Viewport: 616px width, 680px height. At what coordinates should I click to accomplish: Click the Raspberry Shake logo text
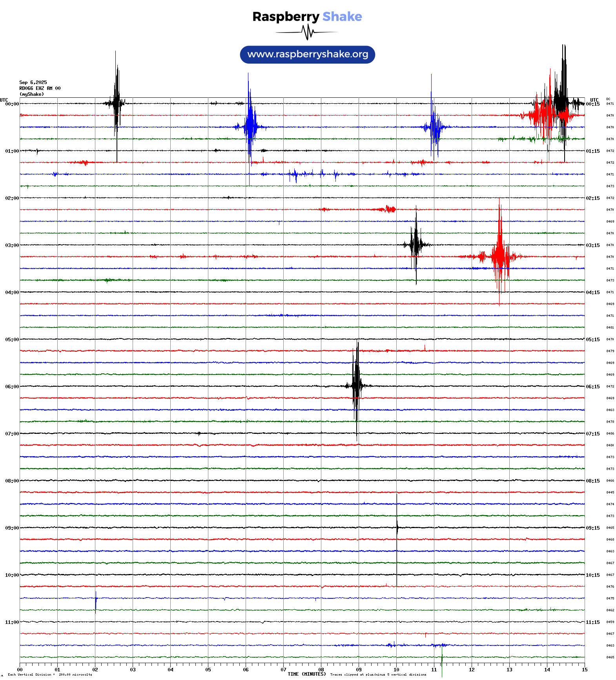click(x=307, y=16)
